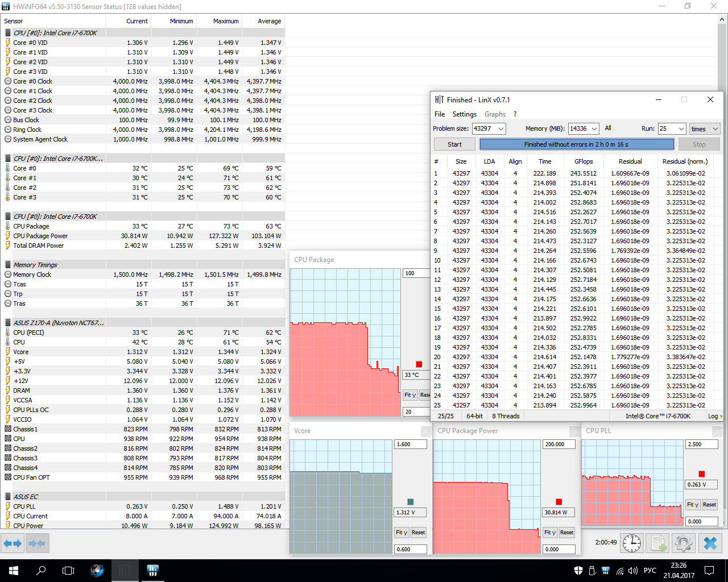Open the File menu in LinX
The width and height of the screenshot is (728, 582).
click(440, 114)
